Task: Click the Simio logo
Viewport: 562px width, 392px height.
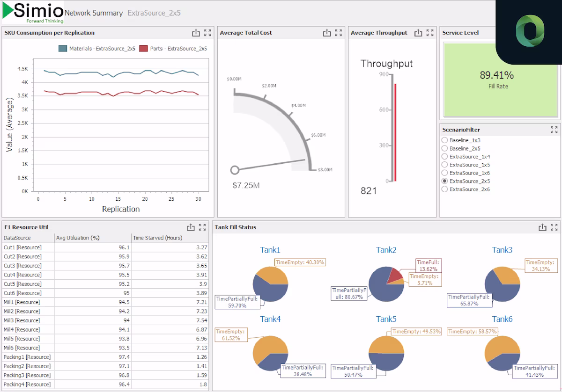Action: tap(33, 12)
